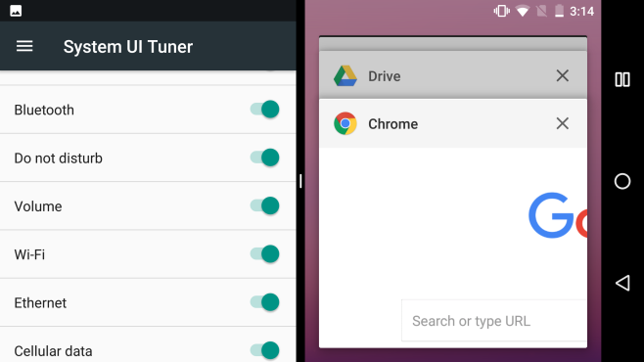Tap the vibrate mode status icon
Screen dimensions: 644x362
tap(501, 11)
